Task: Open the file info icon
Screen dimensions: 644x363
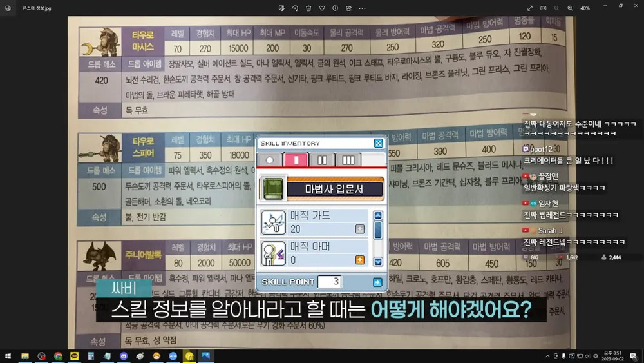Action: point(335,8)
